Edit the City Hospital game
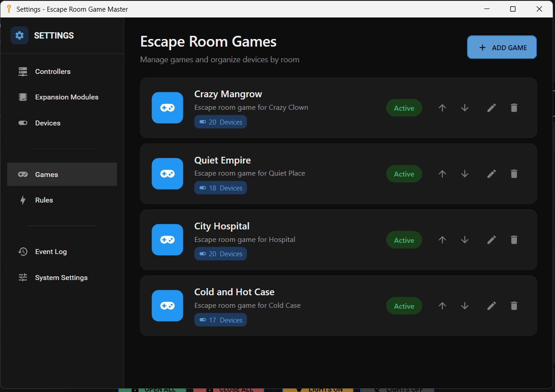 [x=492, y=240]
